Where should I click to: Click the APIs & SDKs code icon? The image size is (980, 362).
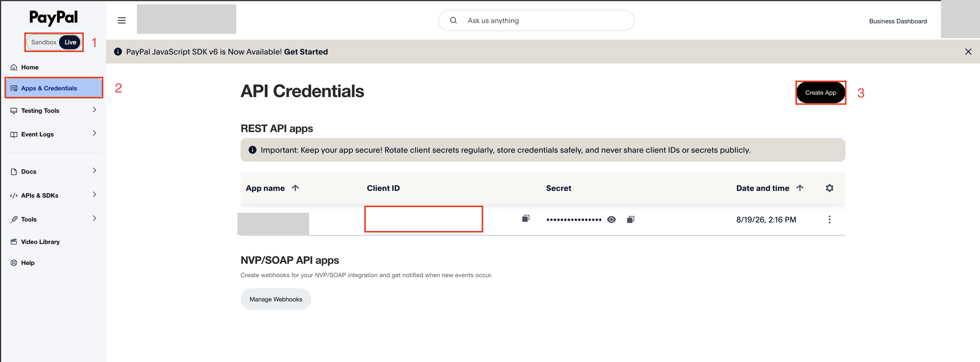14,196
